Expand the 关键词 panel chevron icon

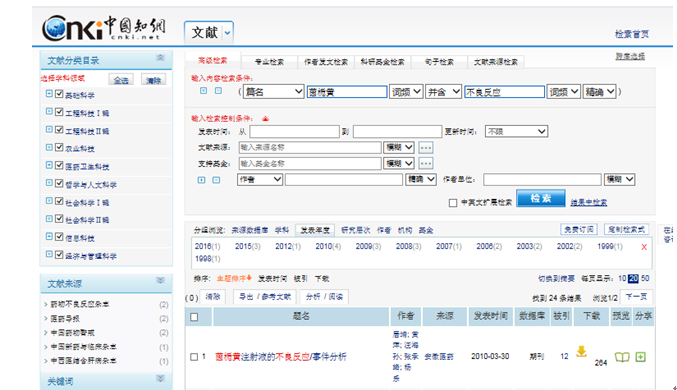point(160,378)
